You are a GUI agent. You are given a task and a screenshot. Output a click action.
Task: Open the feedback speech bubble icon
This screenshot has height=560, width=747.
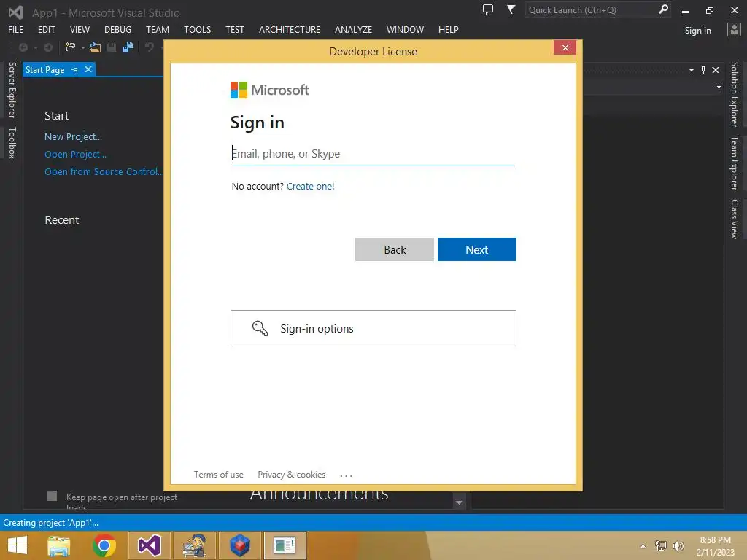(x=488, y=9)
